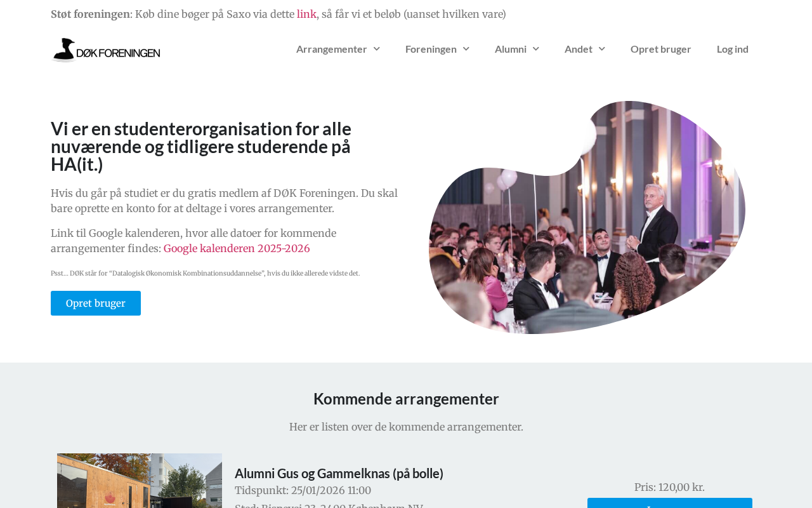812x508 pixels.
Task: Open the Andet menu item
Action: tap(579, 49)
